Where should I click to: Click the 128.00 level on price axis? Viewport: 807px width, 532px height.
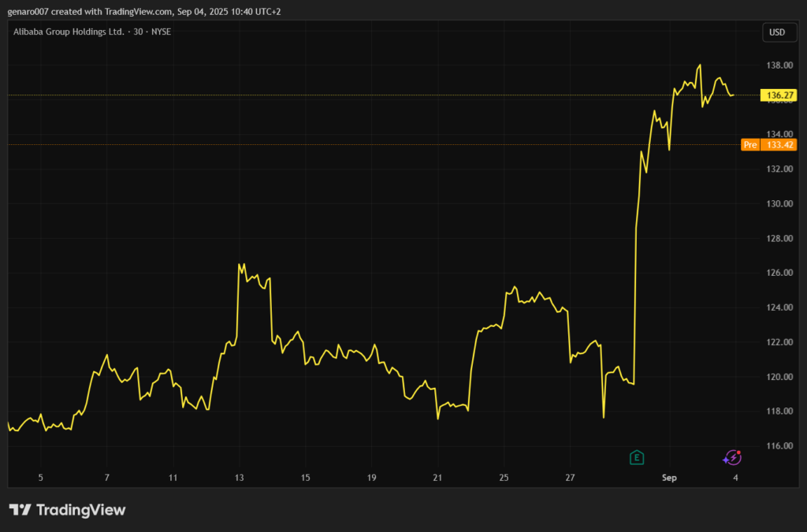[779, 238]
